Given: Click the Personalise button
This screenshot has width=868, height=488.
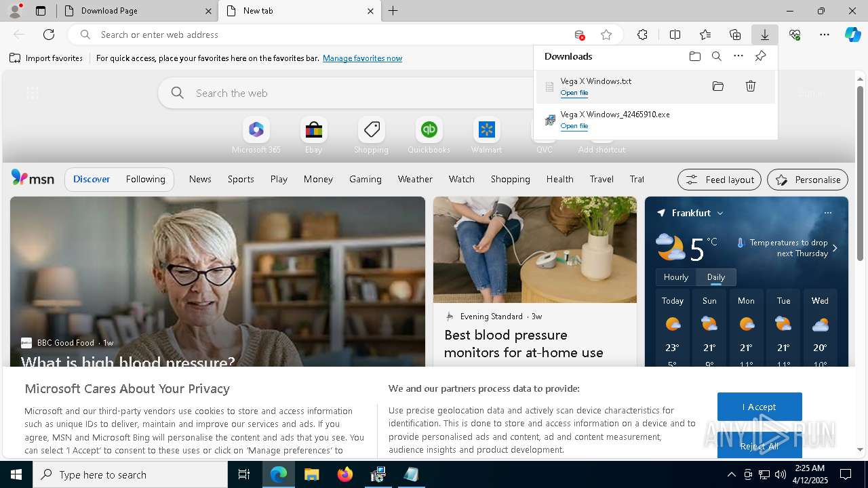Looking at the screenshot, I should [808, 180].
